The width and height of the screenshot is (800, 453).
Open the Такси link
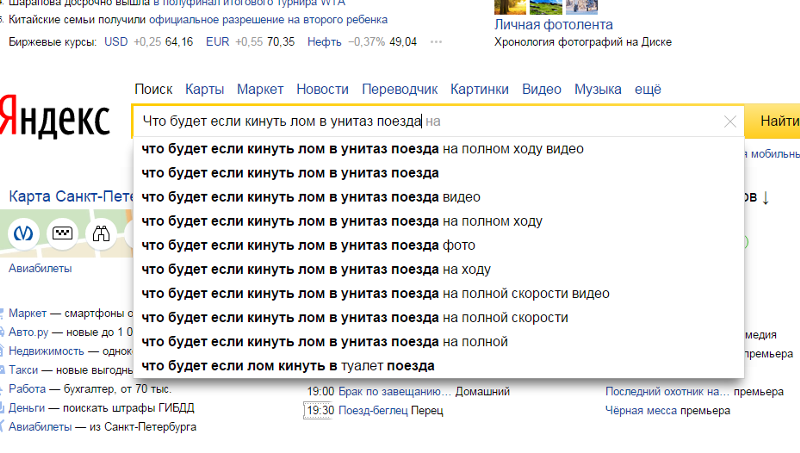tap(23, 370)
